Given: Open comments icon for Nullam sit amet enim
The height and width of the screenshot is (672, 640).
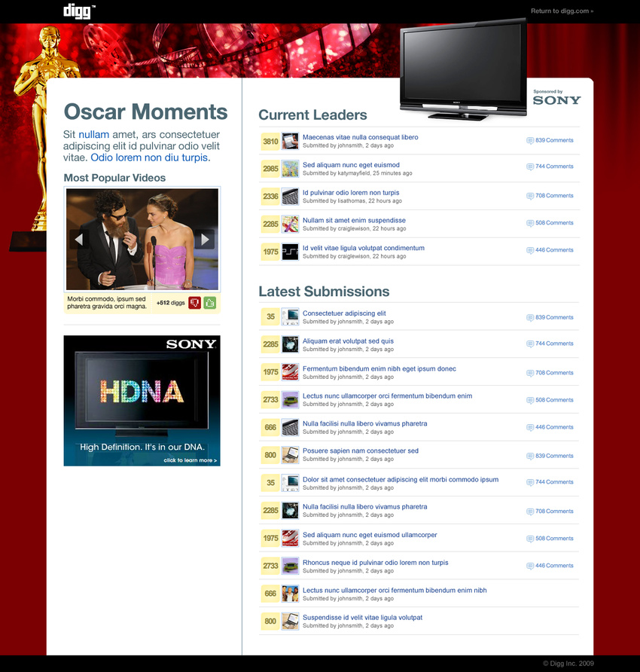Looking at the screenshot, I should tap(530, 223).
